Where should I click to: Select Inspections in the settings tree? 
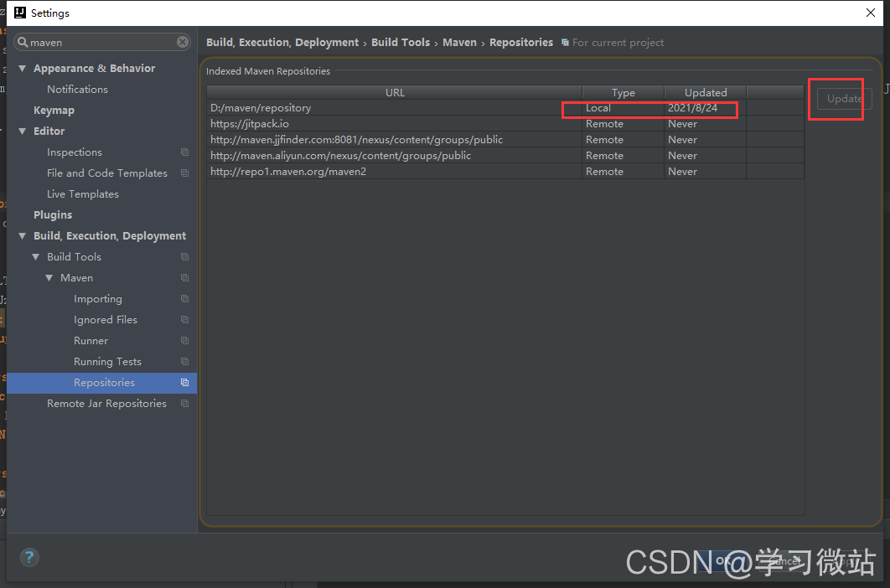pyautogui.click(x=75, y=152)
